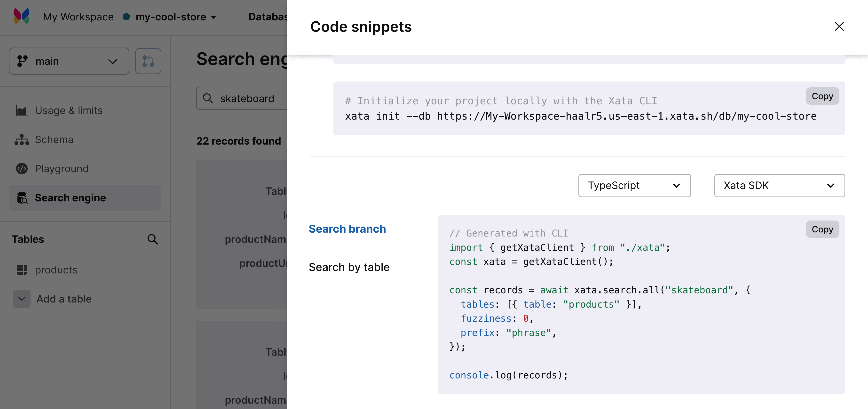Image resolution: width=868 pixels, height=409 pixels.
Task: Close the Code snippets panel
Action: pos(839,26)
